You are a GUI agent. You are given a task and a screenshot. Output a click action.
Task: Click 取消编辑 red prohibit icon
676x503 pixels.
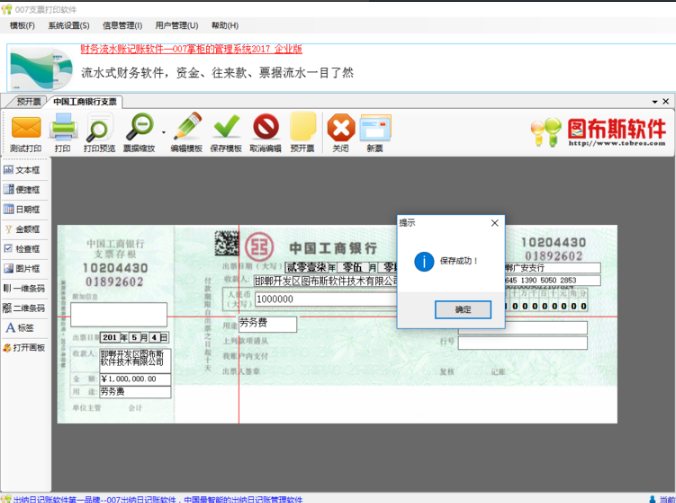[x=266, y=127]
